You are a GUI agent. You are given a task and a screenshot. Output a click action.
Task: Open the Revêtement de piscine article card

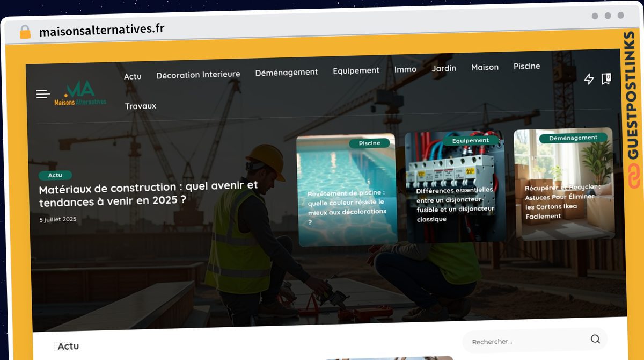[x=347, y=207]
